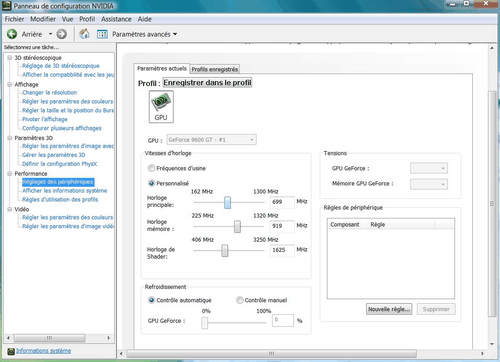This screenshot has height=362, width=500.
Task: Open Afficher les informations système link
Action: (x=64, y=190)
